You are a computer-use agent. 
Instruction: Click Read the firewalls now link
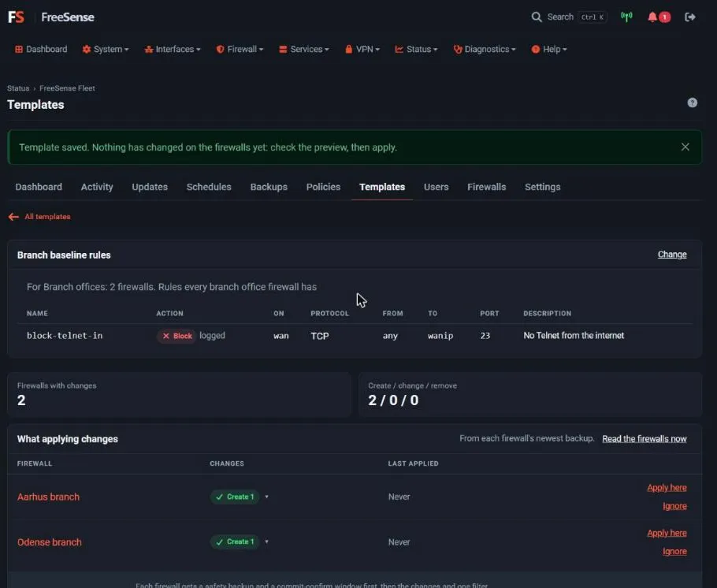point(645,439)
